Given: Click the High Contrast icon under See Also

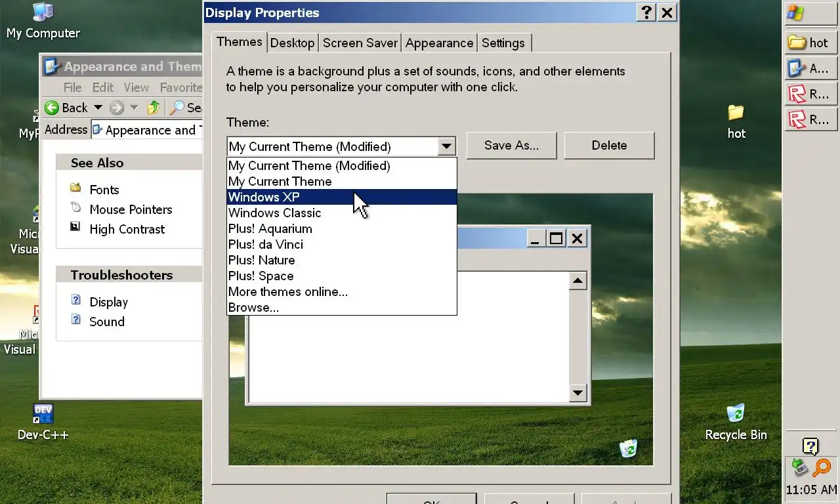Looking at the screenshot, I should coord(75,228).
